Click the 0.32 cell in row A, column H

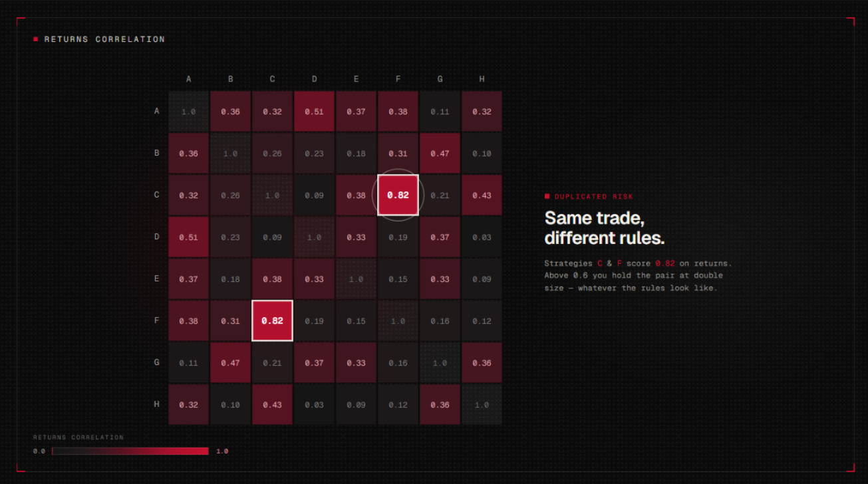482,111
